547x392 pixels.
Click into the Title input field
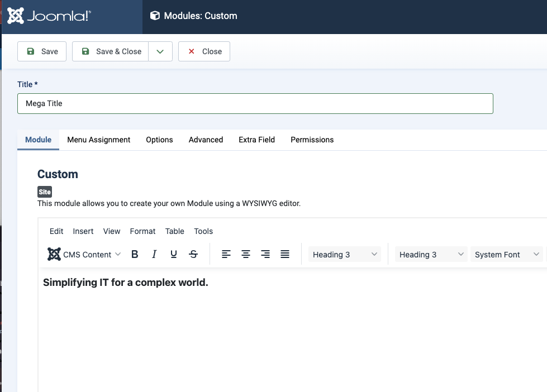tap(255, 103)
